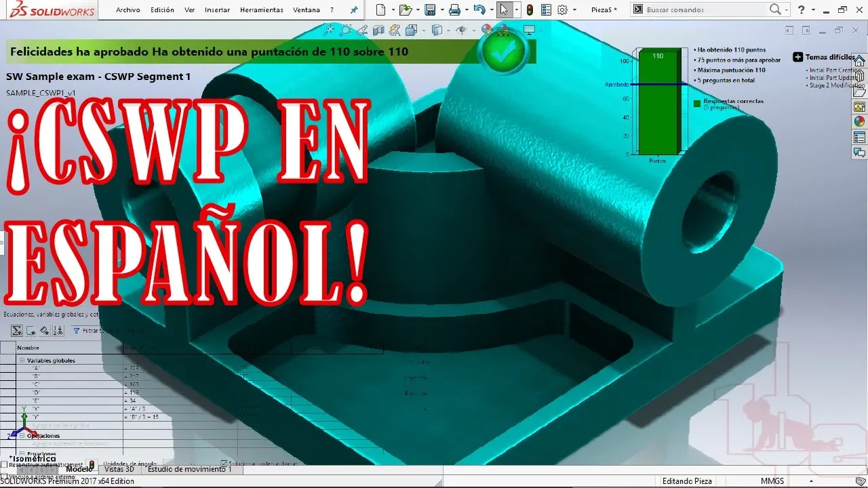Open the Options gear icon
This screenshot has width=868, height=488.
[562, 9]
